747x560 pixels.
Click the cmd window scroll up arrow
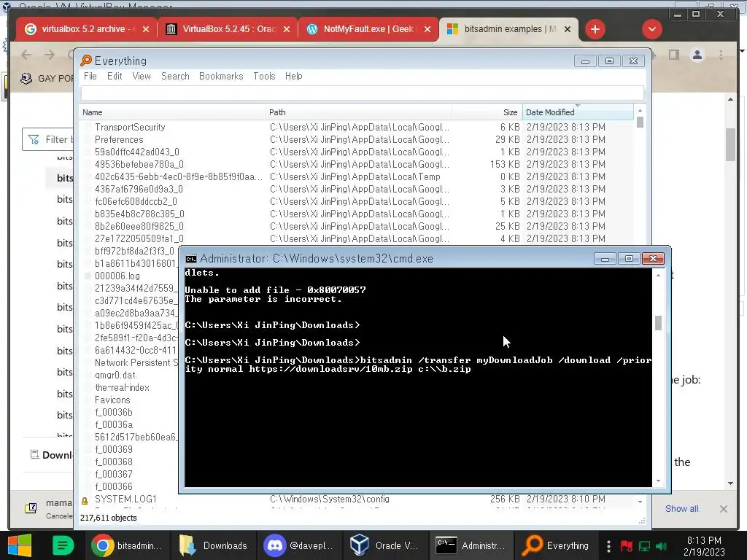[658, 275]
